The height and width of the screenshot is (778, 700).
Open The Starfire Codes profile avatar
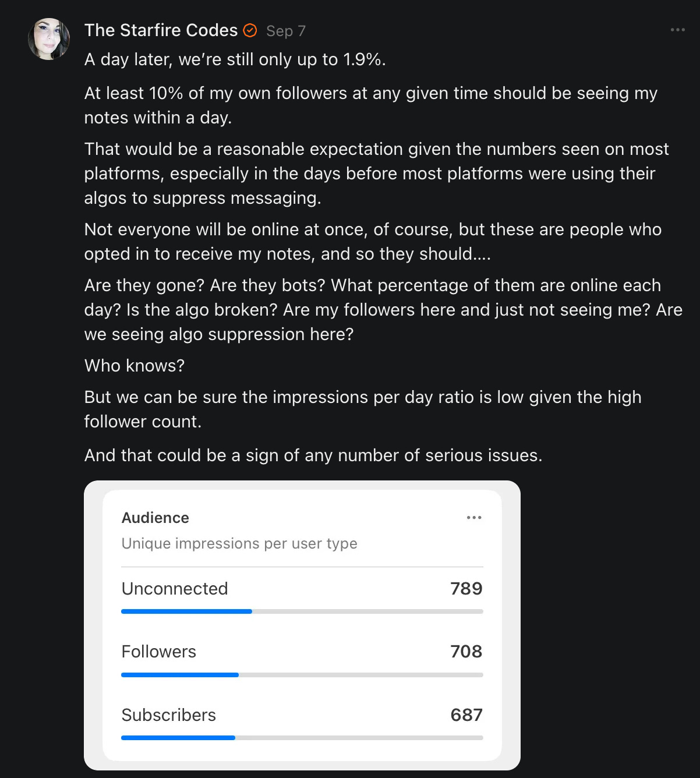tap(49, 39)
